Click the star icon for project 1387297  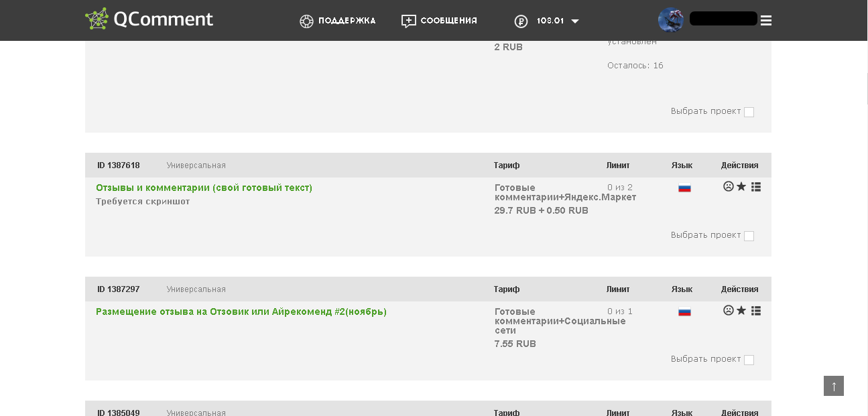pyautogui.click(x=741, y=311)
